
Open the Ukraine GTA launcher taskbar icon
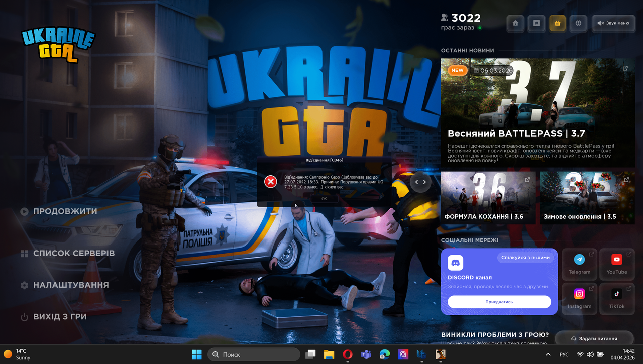(421, 354)
